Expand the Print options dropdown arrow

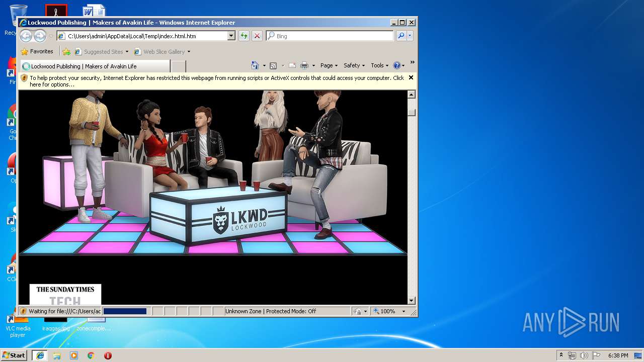tap(313, 65)
